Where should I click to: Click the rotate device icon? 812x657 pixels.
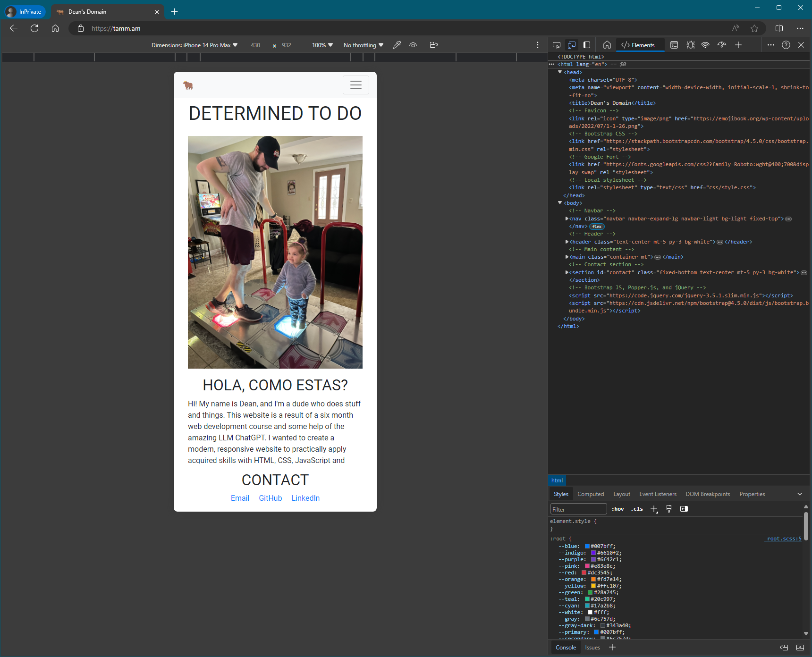click(433, 45)
